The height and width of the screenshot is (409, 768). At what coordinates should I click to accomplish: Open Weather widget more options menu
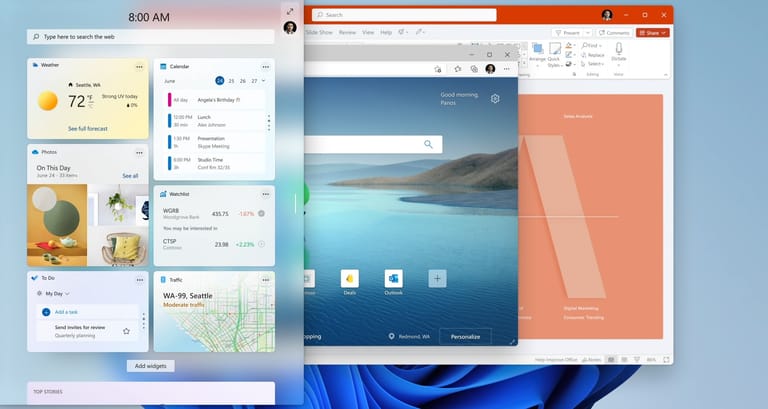[140, 67]
